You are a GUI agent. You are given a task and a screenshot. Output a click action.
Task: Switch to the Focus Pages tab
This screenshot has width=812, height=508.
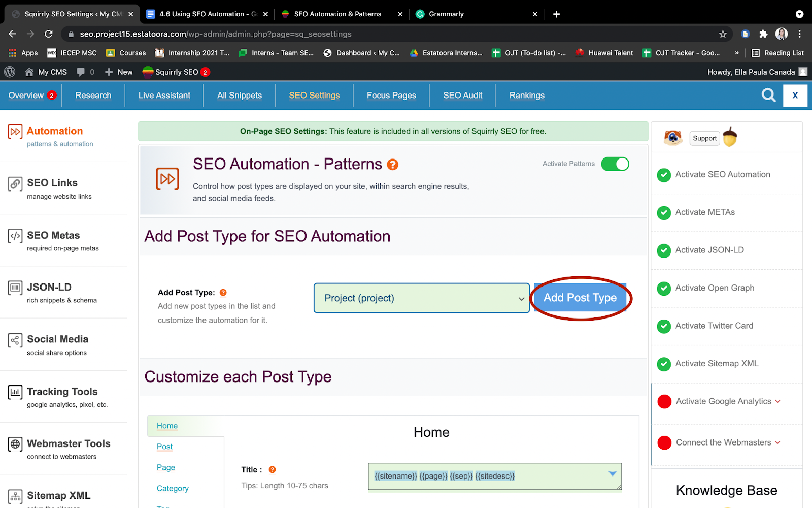click(391, 96)
